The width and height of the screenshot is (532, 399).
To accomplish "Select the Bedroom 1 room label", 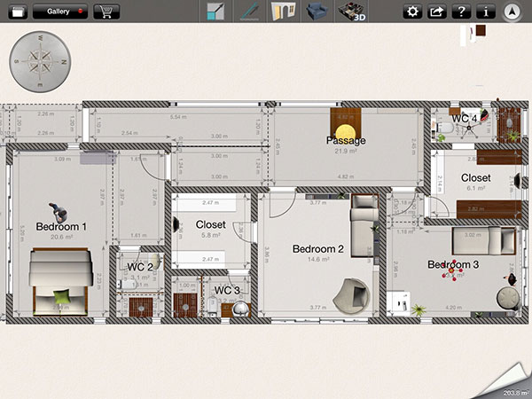I will point(61,227).
